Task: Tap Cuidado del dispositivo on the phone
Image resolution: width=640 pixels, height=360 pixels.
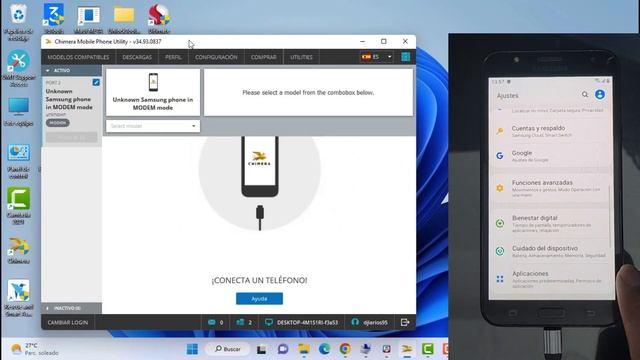Action: pyautogui.click(x=551, y=251)
